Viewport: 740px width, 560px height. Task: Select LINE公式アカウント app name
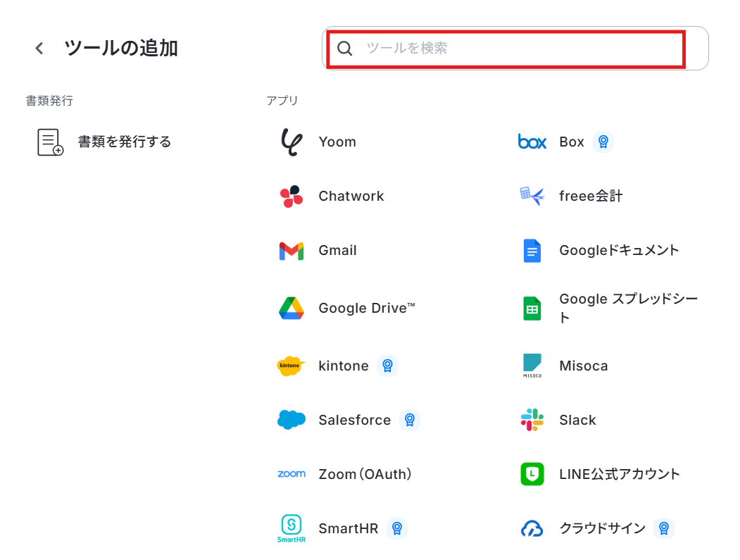click(620, 474)
